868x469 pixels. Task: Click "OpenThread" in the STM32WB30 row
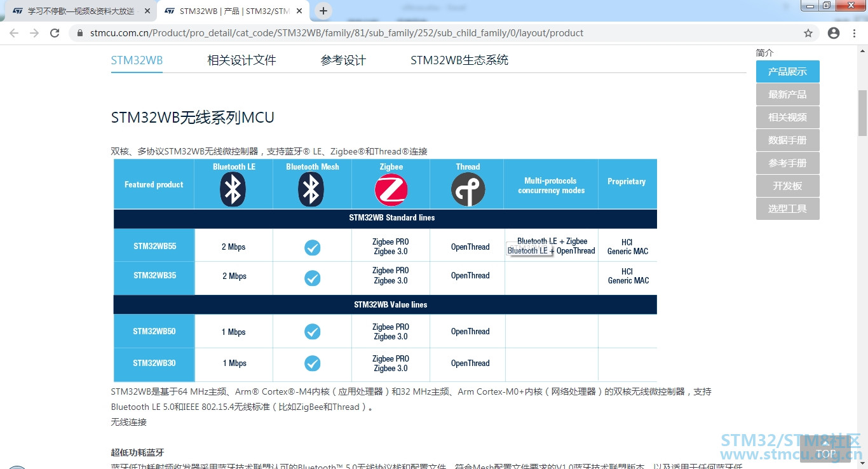[x=470, y=364]
